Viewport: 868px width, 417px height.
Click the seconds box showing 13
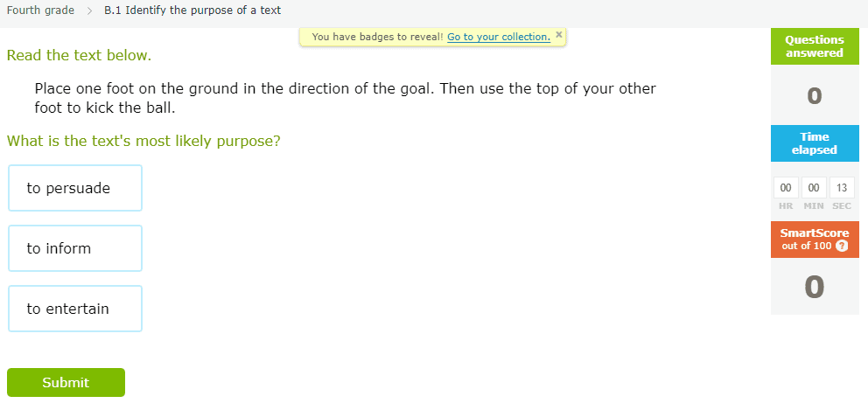point(842,188)
